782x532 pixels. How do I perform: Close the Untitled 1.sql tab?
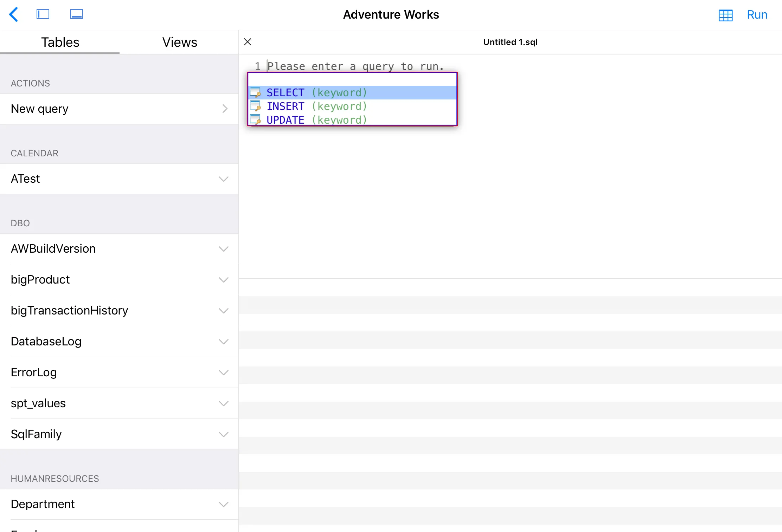tap(248, 42)
